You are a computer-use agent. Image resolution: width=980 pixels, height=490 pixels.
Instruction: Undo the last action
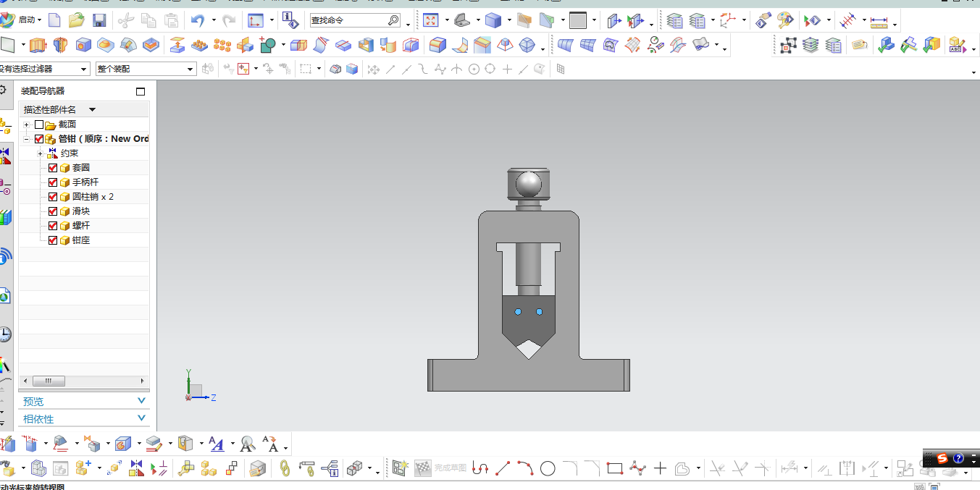click(x=198, y=20)
